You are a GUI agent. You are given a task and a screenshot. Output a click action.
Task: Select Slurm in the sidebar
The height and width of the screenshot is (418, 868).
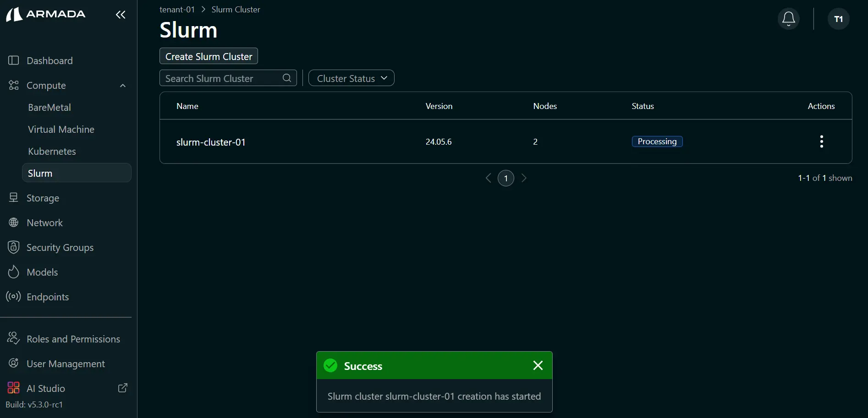(77, 173)
